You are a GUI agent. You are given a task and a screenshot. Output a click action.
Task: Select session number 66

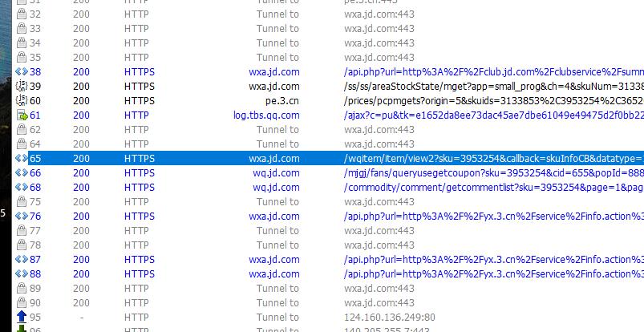point(35,173)
